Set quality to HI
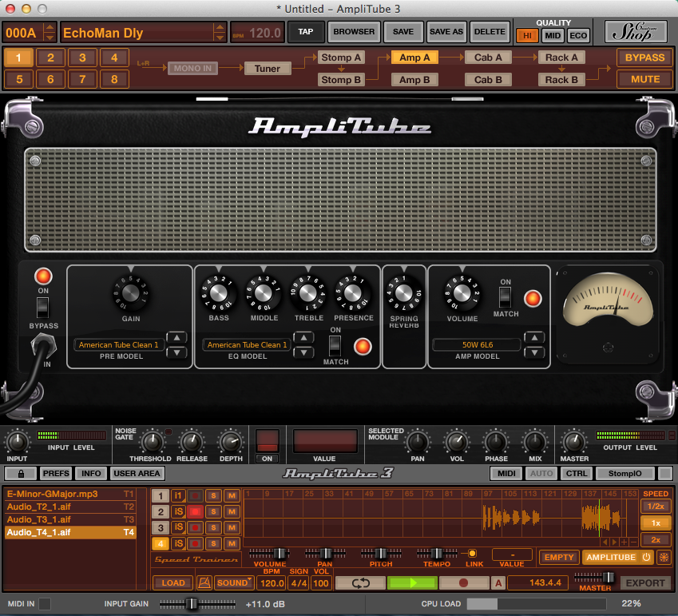678x616 pixels. click(528, 35)
